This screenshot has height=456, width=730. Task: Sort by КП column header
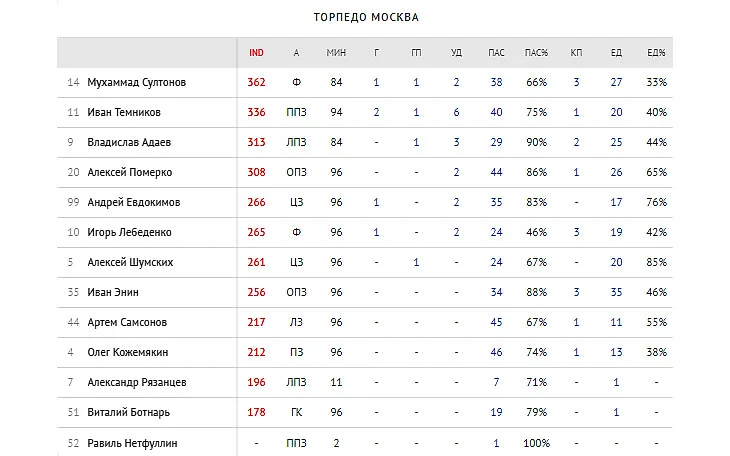(576, 52)
